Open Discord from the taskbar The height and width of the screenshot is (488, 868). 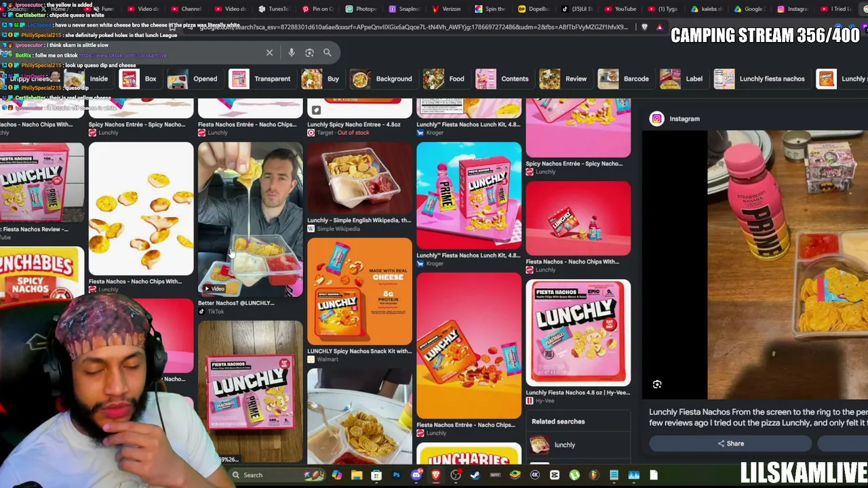[416, 475]
